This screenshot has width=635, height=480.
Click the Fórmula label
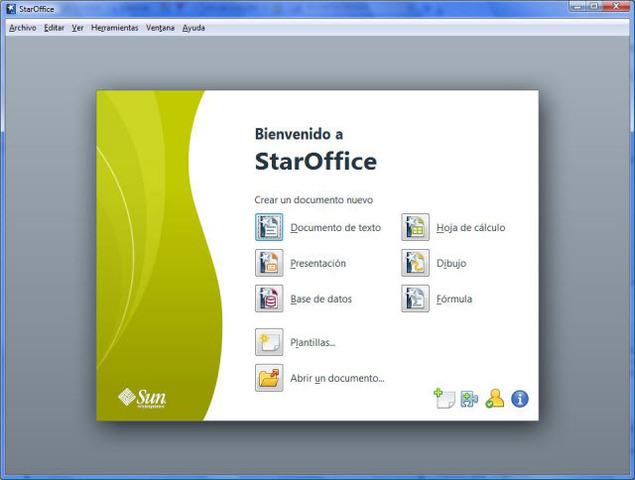pos(454,299)
